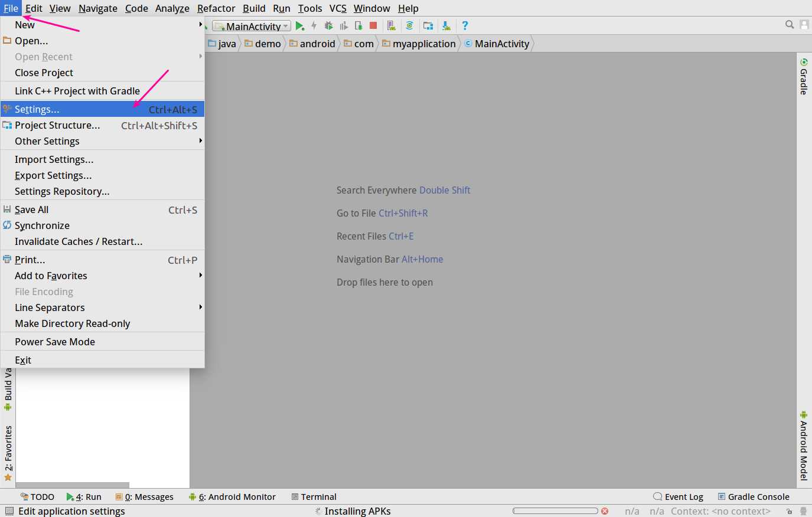Expand the Line Separators submenu
The height and width of the screenshot is (517, 812).
(x=102, y=307)
